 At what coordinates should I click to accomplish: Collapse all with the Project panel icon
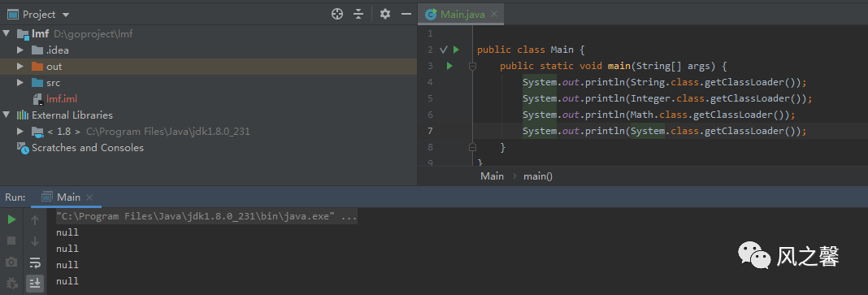pos(358,14)
